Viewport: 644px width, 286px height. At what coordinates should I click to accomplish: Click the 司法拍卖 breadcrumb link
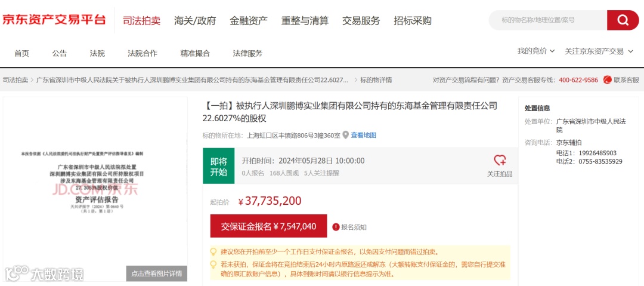coord(16,80)
